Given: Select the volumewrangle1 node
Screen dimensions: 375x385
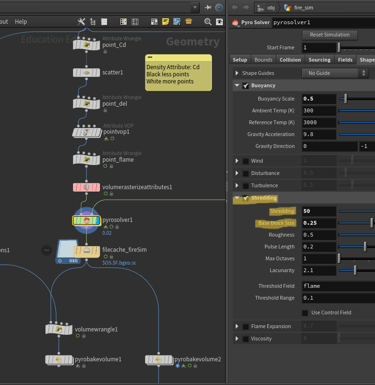Looking at the screenshot, I should coord(59,329).
